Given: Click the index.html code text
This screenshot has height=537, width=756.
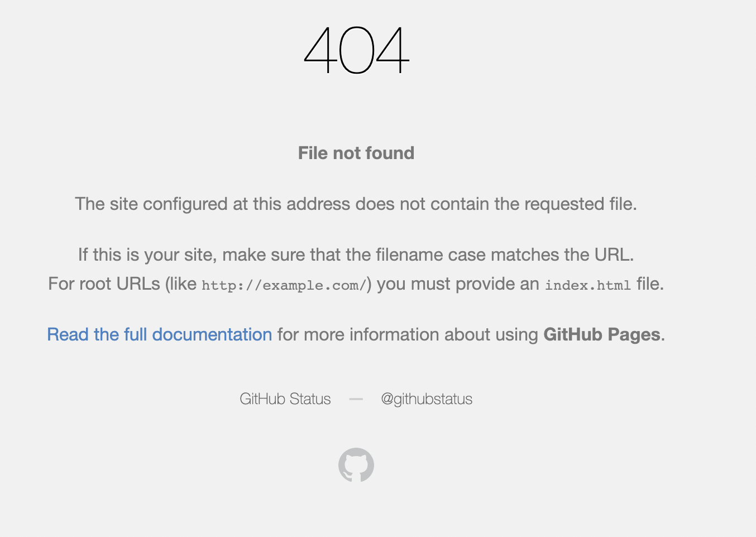Looking at the screenshot, I should pos(588,285).
